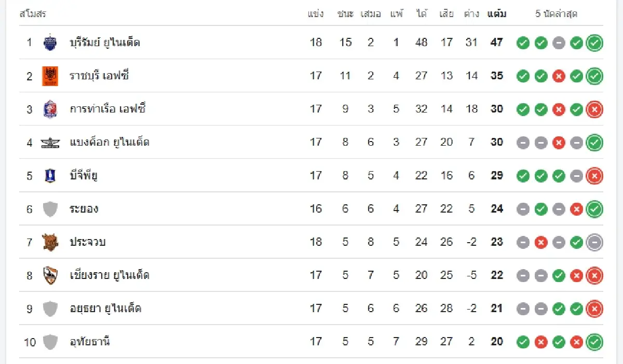Click the Port FC (การท่าเรือ เอฟซี) club crest
Screen dimensions: 623x364
[x=50, y=109]
